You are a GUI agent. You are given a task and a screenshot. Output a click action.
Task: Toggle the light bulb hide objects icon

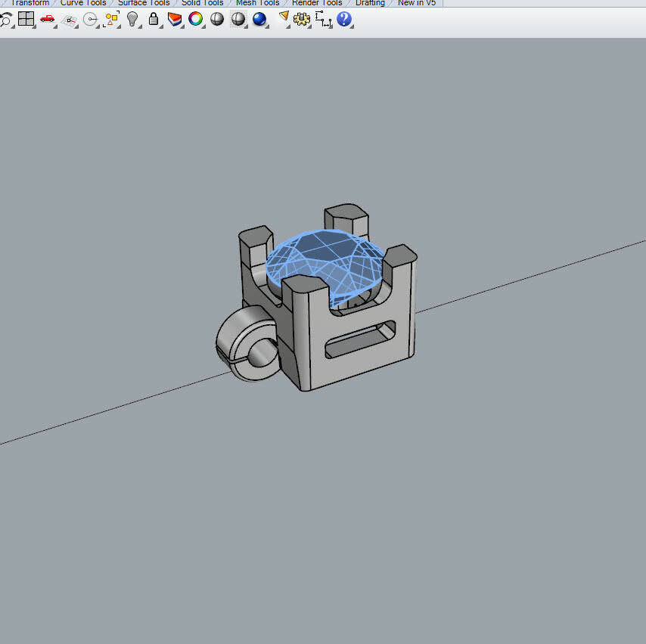(132, 19)
